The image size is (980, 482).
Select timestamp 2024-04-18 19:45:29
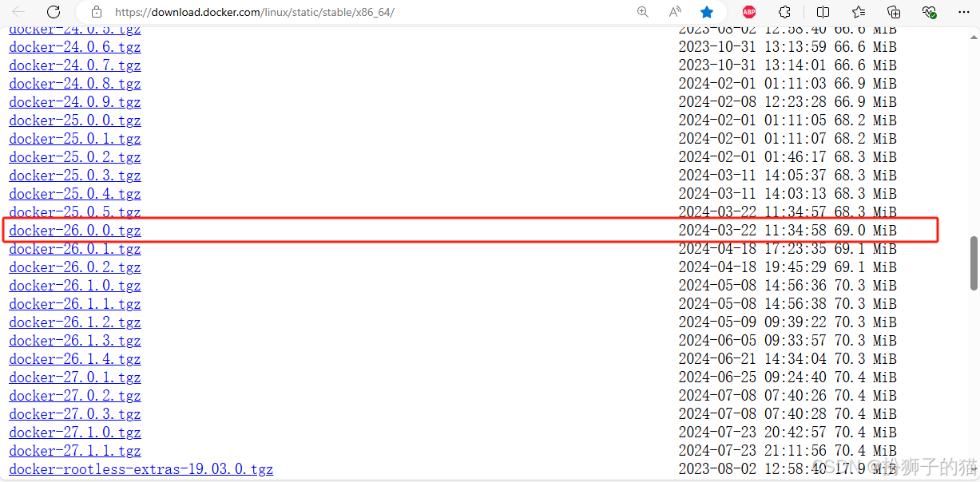point(753,267)
